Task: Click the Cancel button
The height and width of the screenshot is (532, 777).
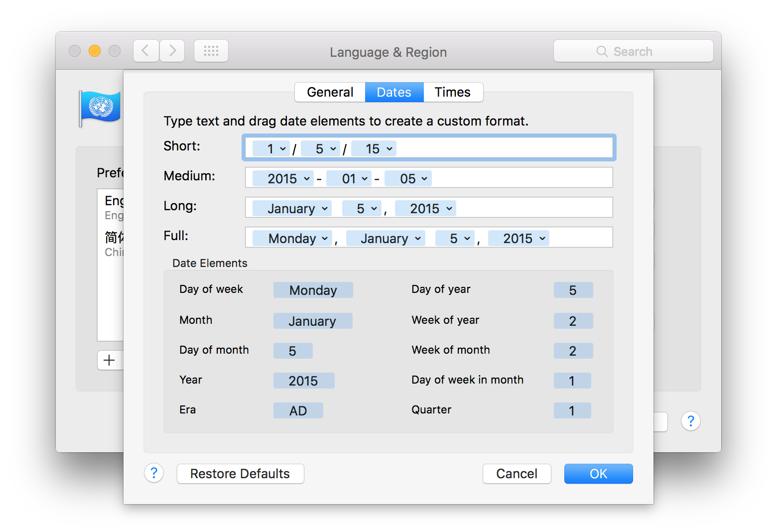Action: [x=517, y=474]
